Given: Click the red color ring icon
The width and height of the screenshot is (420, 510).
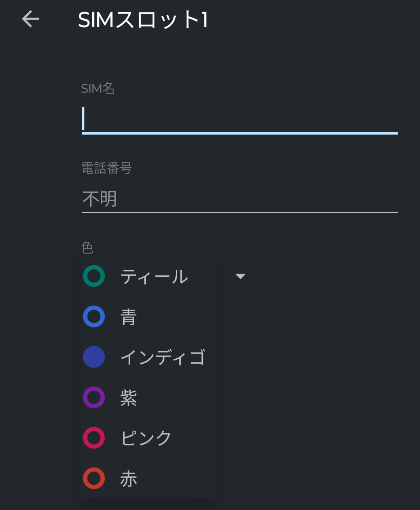Looking at the screenshot, I should pyautogui.click(x=94, y=478).
